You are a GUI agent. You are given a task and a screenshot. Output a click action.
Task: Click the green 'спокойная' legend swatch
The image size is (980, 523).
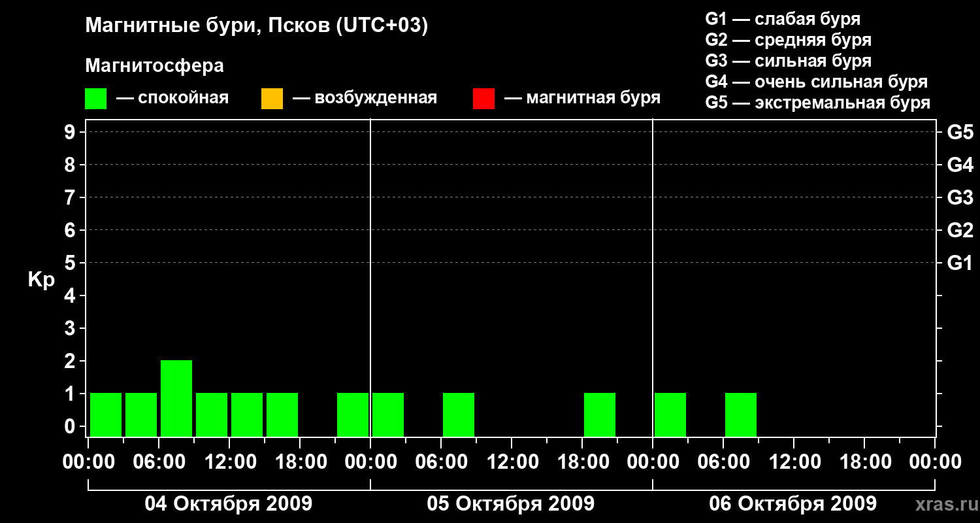tap(95, 99)
